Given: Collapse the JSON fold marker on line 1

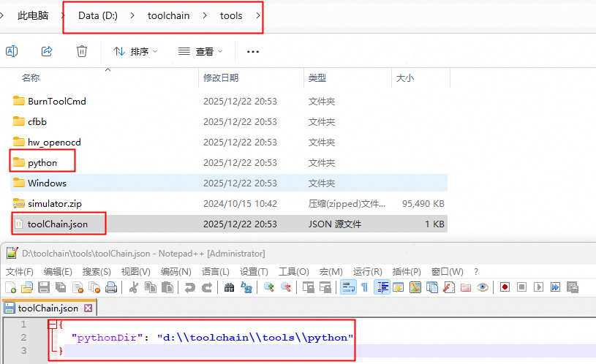Looking at the screenshot, I should (x=53, y=325).
